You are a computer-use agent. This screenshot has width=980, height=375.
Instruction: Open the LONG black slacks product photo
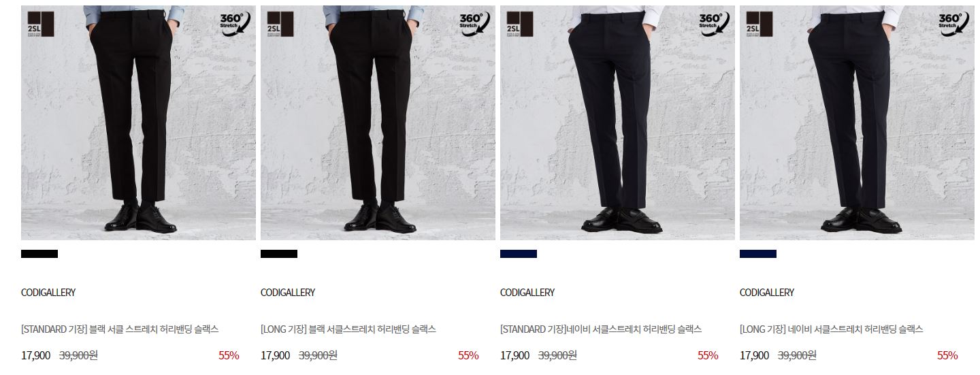378,123
